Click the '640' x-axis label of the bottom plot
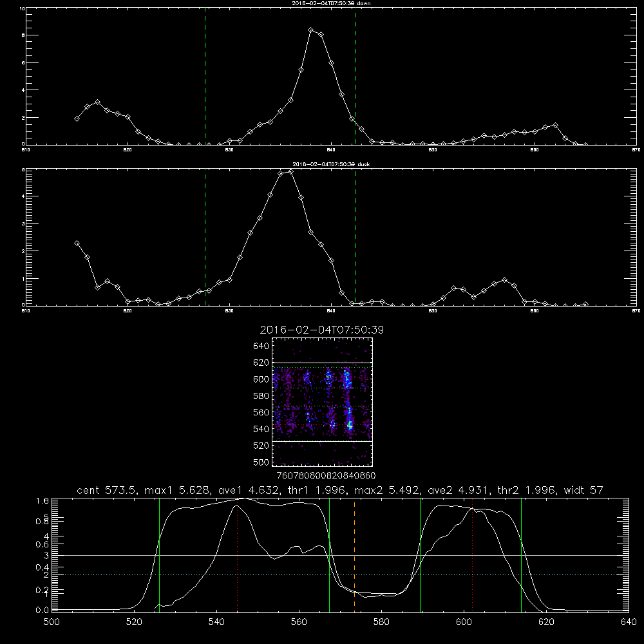 (x=629, y=622)
